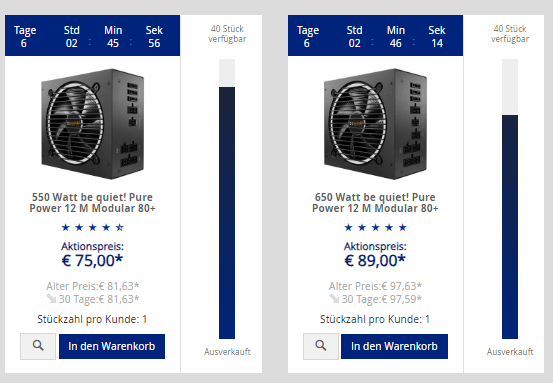Click Alter Preis € 81,63 text
Image resolution: width=553 pixels, height=383 pixels.
point(92,286)
